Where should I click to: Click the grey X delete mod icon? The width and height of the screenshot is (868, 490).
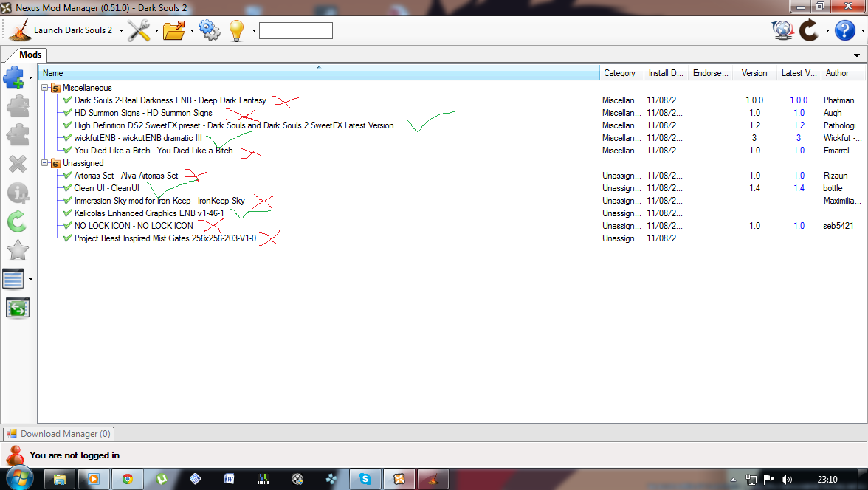tap(17, 164)
